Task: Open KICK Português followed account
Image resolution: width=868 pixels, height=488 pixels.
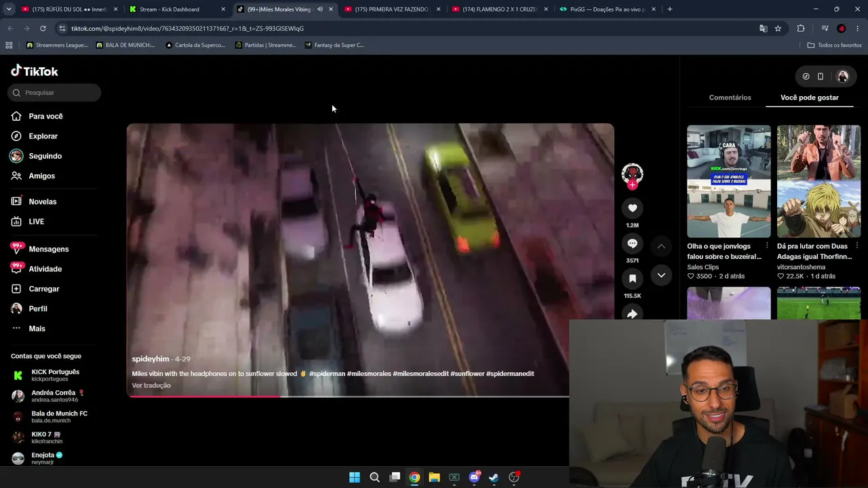Action: pos(49,375)
